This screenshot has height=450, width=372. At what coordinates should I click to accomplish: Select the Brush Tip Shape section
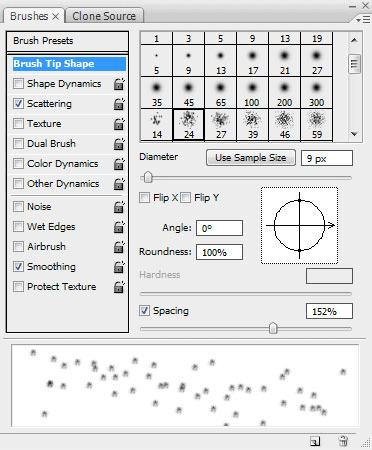tap(69, 64)
